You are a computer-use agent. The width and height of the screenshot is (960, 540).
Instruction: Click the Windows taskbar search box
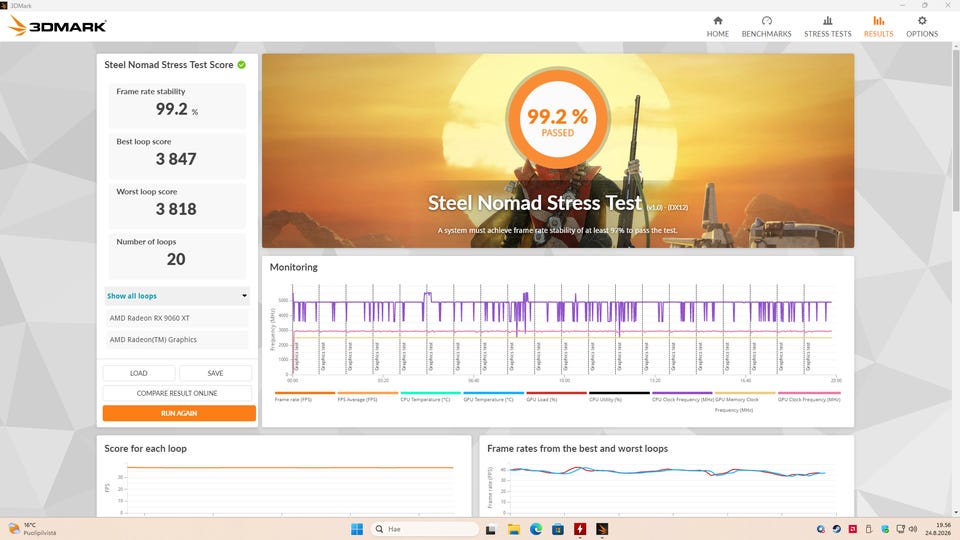pos(425,529)
